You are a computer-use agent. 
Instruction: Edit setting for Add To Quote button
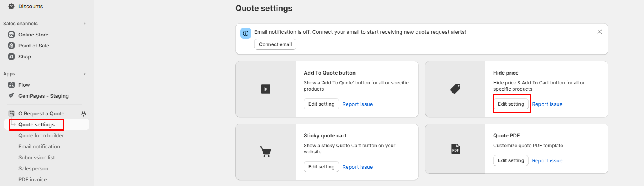tap(321, 104)
